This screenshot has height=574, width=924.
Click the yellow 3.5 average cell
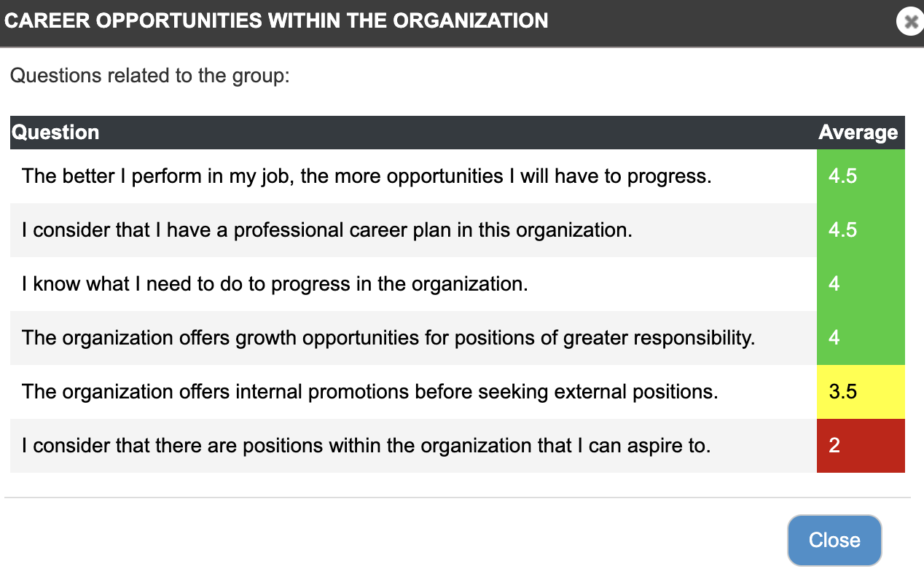point(861,392)
